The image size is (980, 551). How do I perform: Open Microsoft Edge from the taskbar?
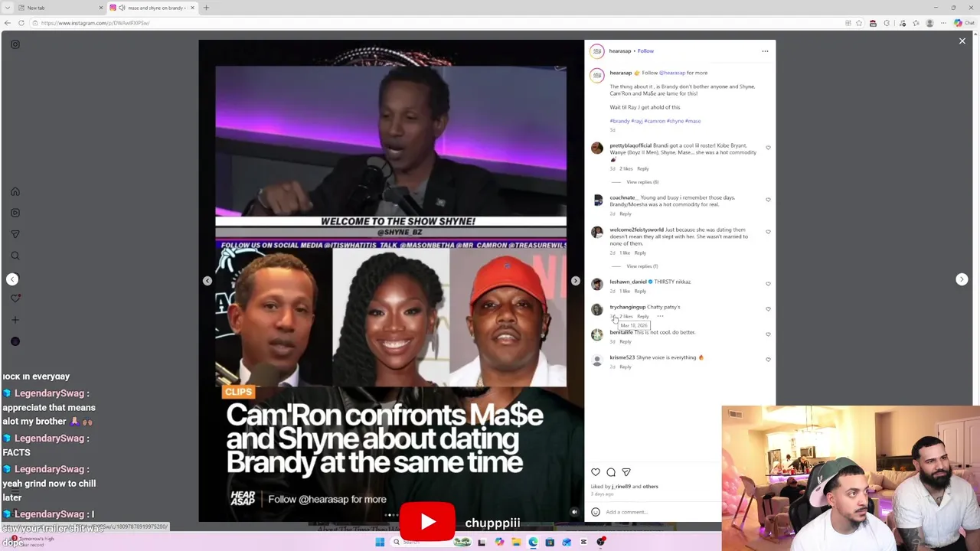click(x=533, y=542)
